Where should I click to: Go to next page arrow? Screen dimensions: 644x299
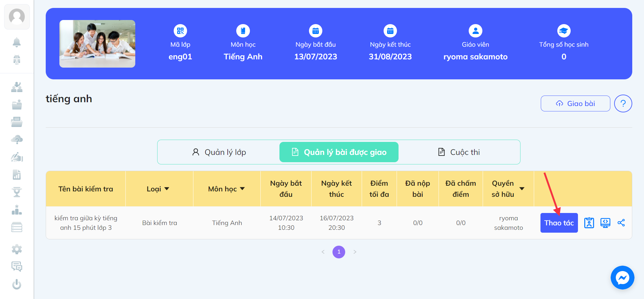click(355, 252)
